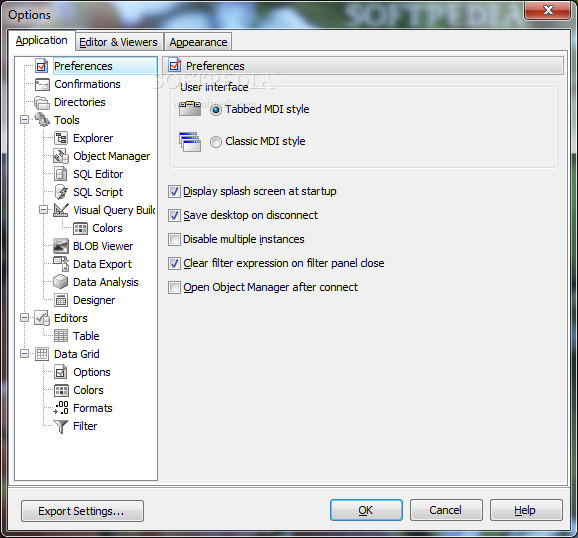Close the Options window
The width and height of the screenshot is (578, 538).
tap(547, 10)
